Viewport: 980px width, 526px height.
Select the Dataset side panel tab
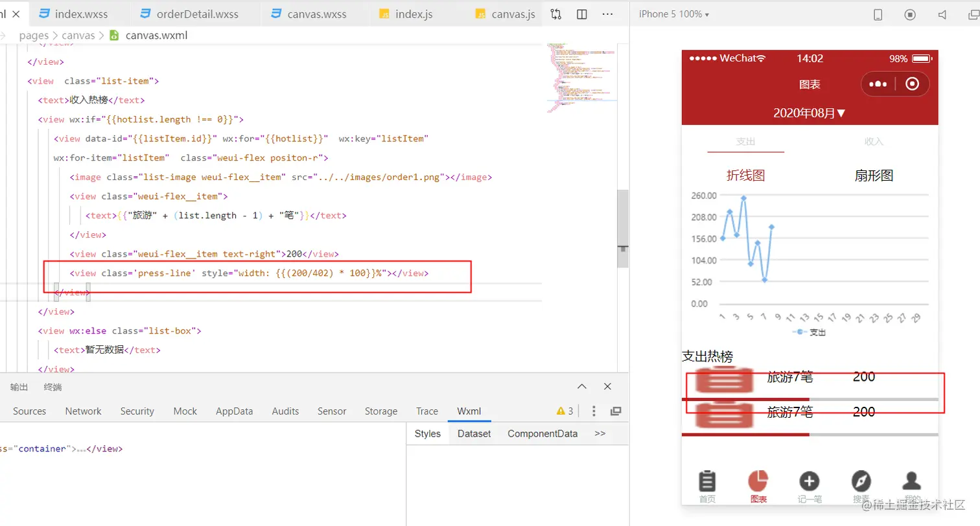pos(474,434)
